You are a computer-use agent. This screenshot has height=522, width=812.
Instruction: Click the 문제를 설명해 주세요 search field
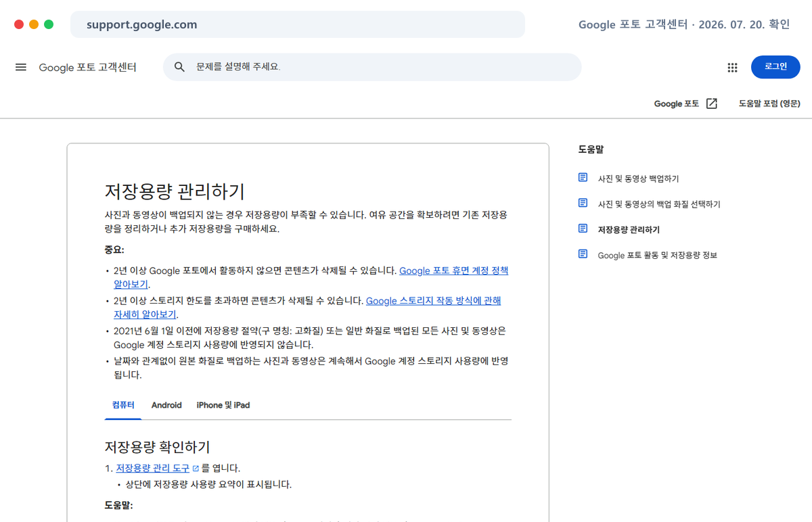(372, 67)
